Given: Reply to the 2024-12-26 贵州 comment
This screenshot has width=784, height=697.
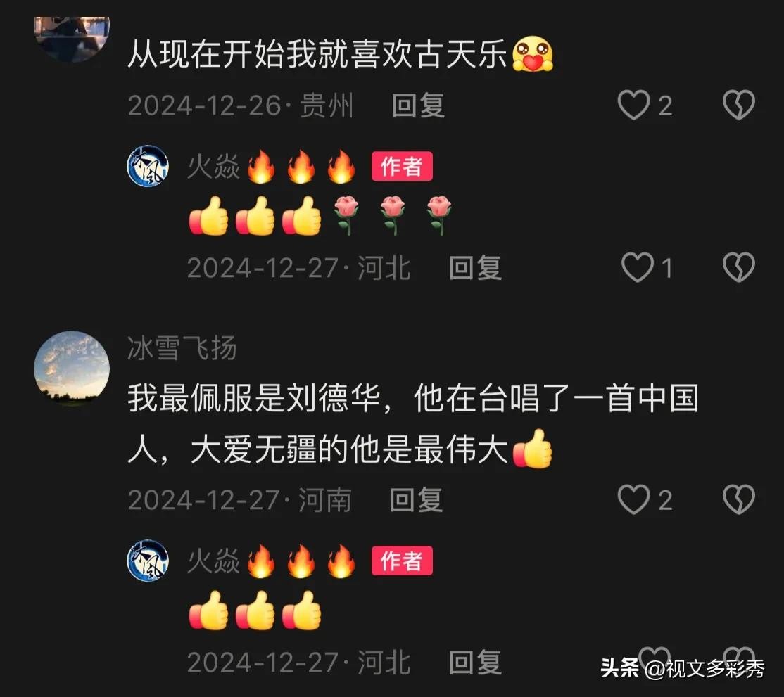Looking at the screenshot, I should coord(418,105).
